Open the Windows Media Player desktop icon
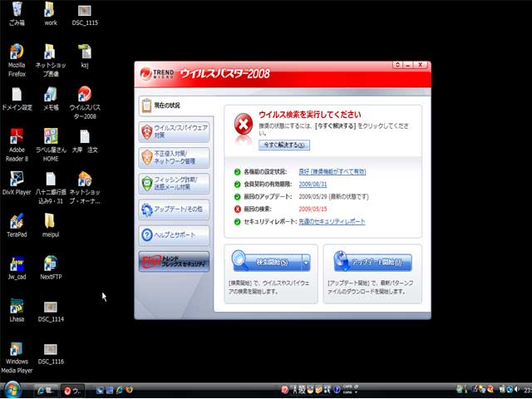Image resolution: width=532 pixels, height=399 pixels. (17, 349)
